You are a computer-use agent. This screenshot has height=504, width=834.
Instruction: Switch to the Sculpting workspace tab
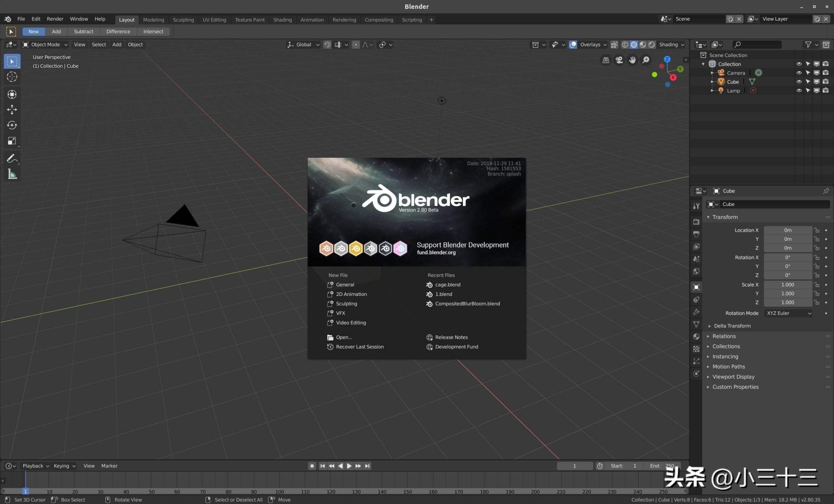(x=183, y=20)
